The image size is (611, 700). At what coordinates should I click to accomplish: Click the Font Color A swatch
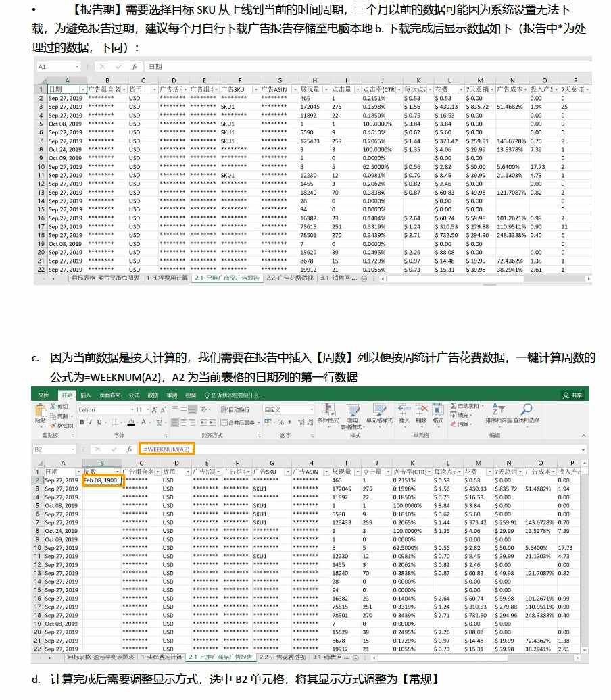(x=144, y=422)
